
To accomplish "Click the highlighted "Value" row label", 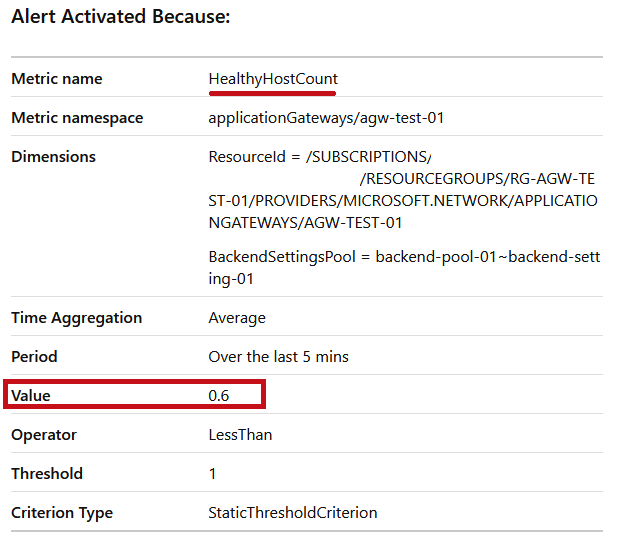I will [31, 396].
